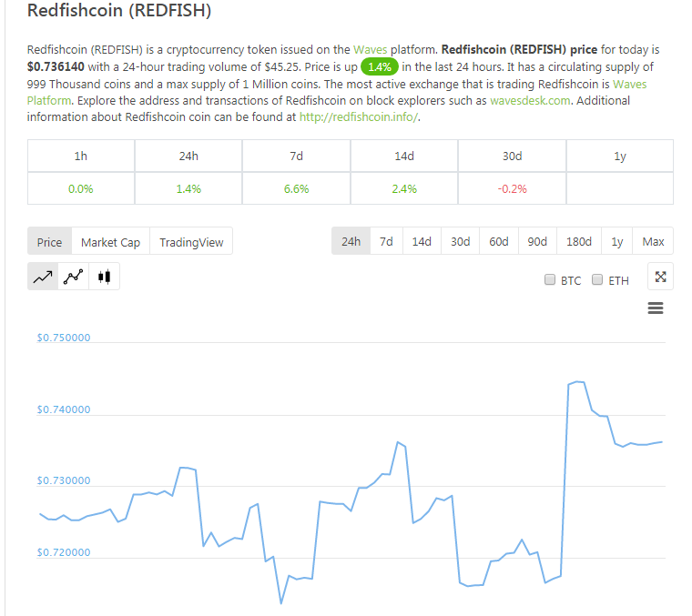The height and width of the screenshot is (616, 692).
Task: Open the TradingView tab
Action: [191, 242]
